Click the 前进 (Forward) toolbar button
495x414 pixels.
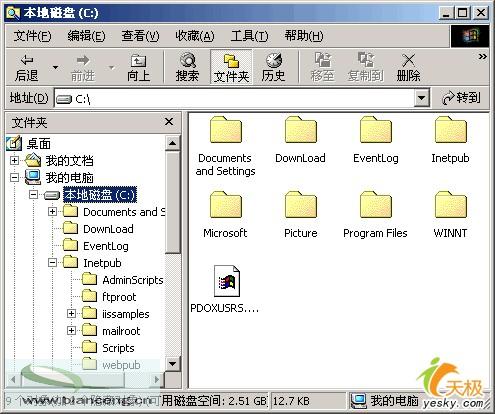click(x=83, y=68)
